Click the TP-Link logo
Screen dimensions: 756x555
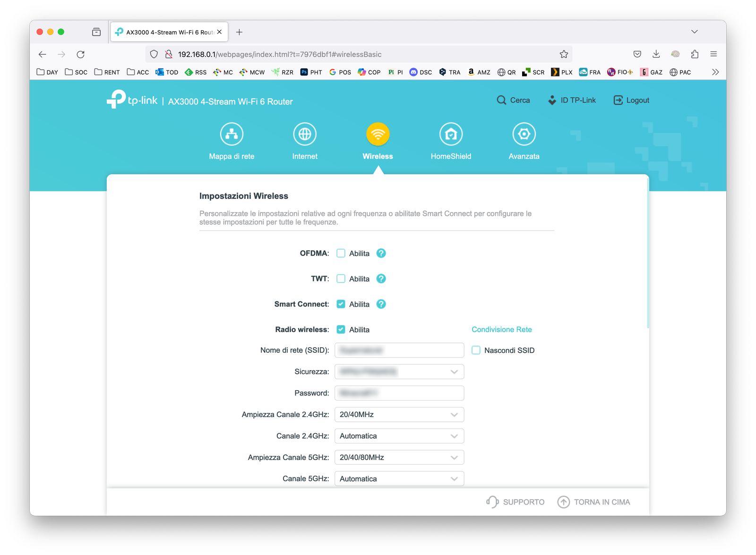pyautogui.click(x=132, y=99)
